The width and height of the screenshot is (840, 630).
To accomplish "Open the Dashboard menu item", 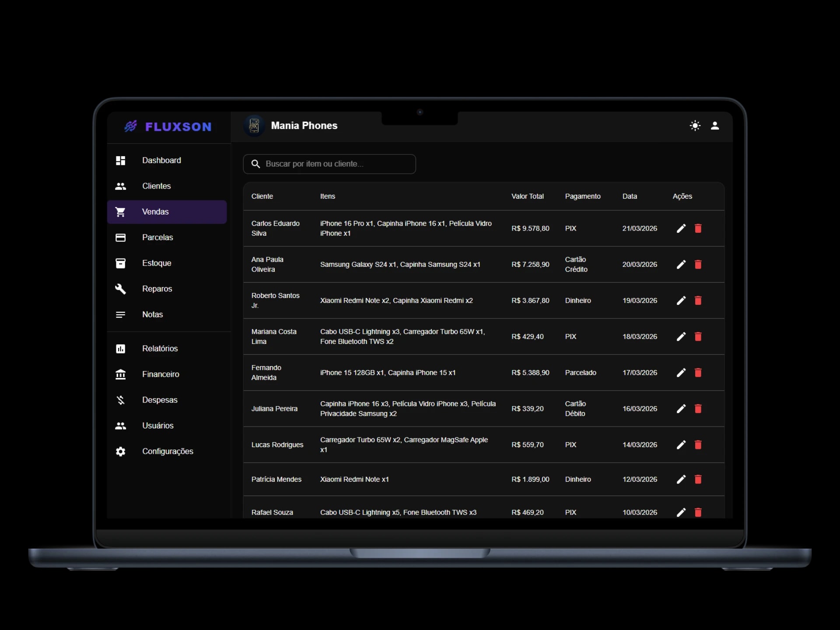I will [161, 161].
